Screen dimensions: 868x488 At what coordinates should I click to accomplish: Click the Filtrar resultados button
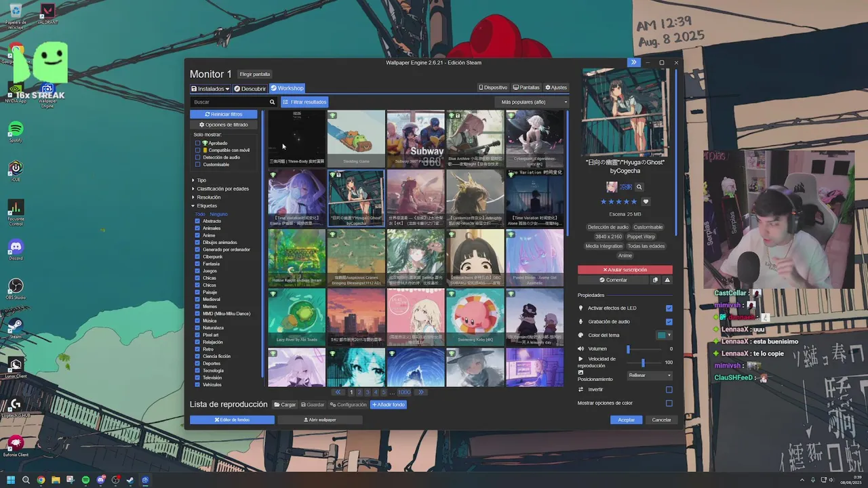304,102
